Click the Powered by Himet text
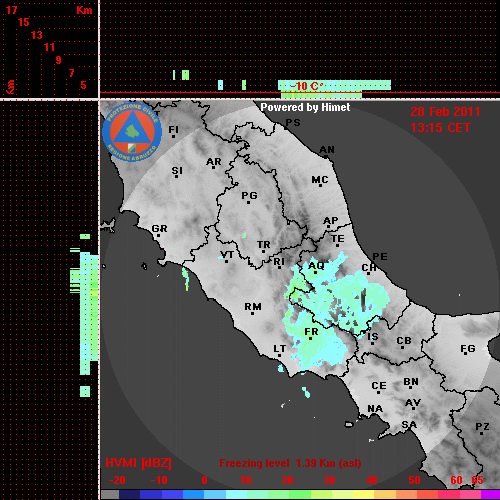 coord(305,107)
